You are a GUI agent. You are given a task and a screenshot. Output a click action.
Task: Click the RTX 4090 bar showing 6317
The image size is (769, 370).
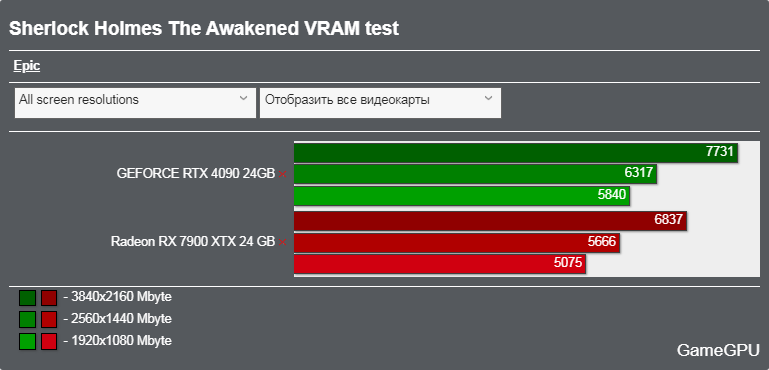coord(475,174)
